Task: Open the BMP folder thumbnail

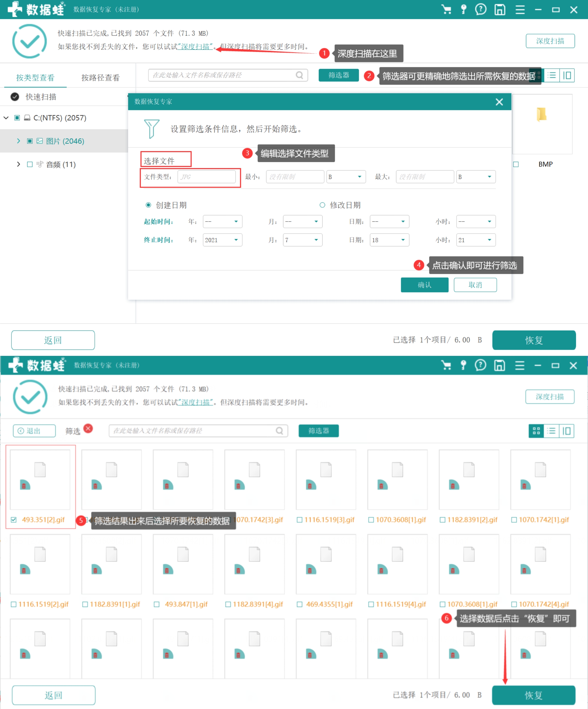Action: click(x=542, y=124)
